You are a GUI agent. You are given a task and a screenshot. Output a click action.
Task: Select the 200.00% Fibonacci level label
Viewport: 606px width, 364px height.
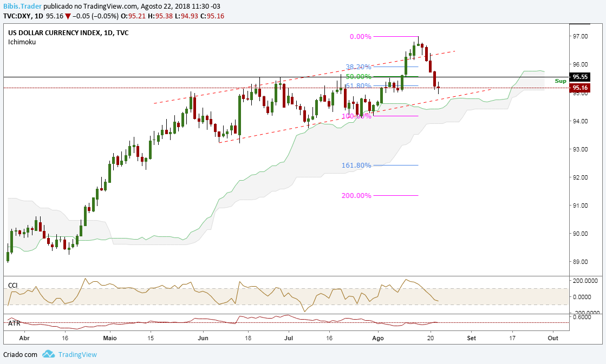click(356, 196)
